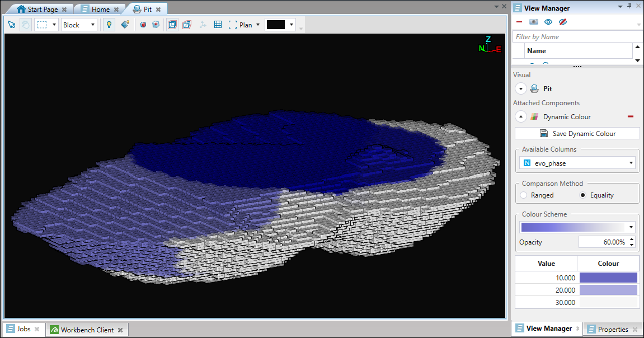Image resolution: width=644 pixels, height=338 pixels.
Task: Open the Block selection mode dropdown
Action: [79, 25]
